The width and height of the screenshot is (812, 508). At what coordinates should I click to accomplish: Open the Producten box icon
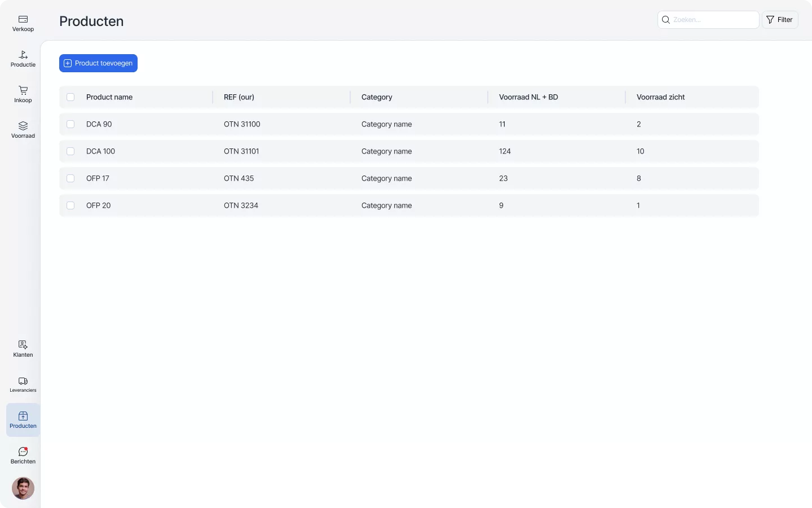23,416
